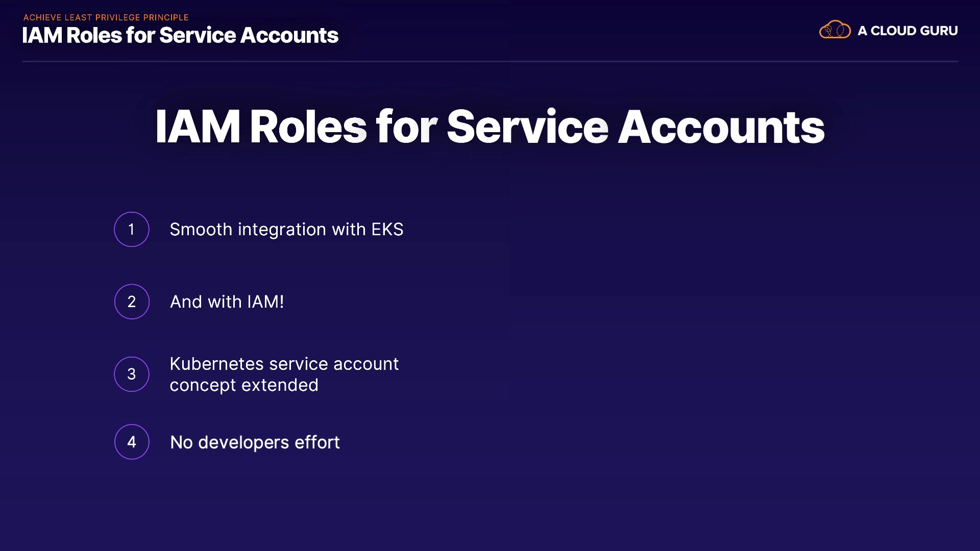
Task: Click "IAM!" in the second bullet
Action: pos(265,302)
